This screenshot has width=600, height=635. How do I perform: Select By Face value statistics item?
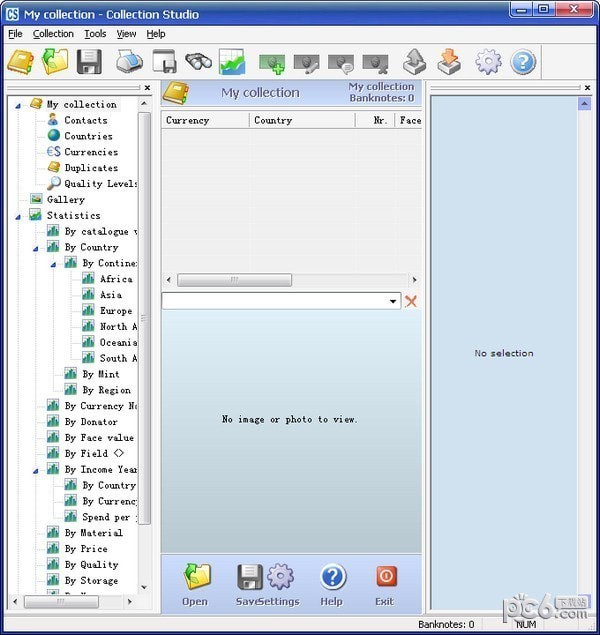pos(99,438)
